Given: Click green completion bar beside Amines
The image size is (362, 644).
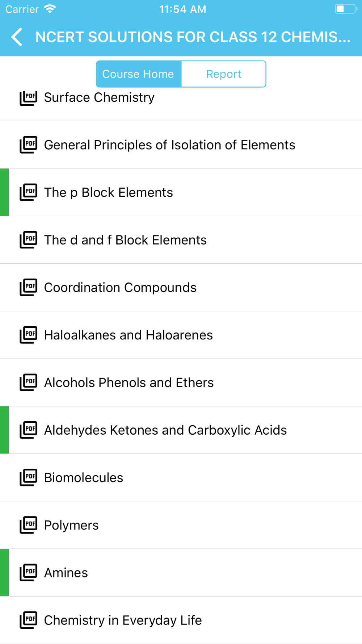Looking at the screenshot, I should click(4, 573).
